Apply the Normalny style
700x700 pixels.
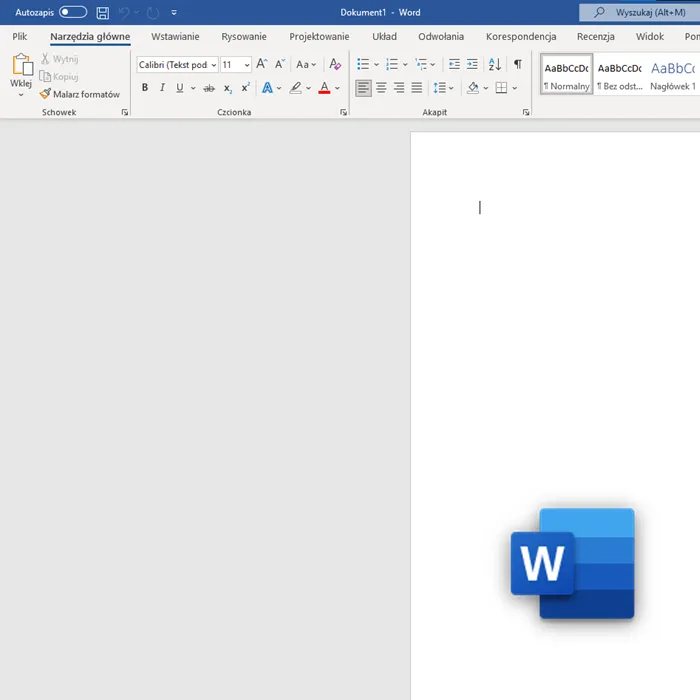[567, 75]
